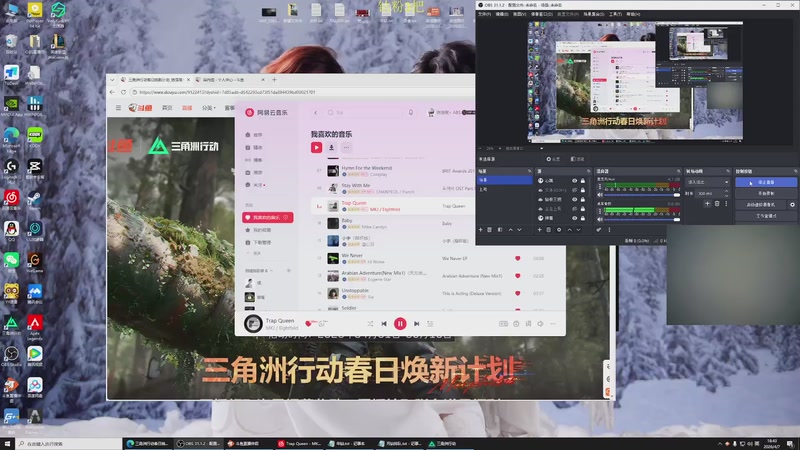Open Douyu hamburger menu icon
Image resolution: width=800 pixels, height=450 pixels.
pos(118,108)
